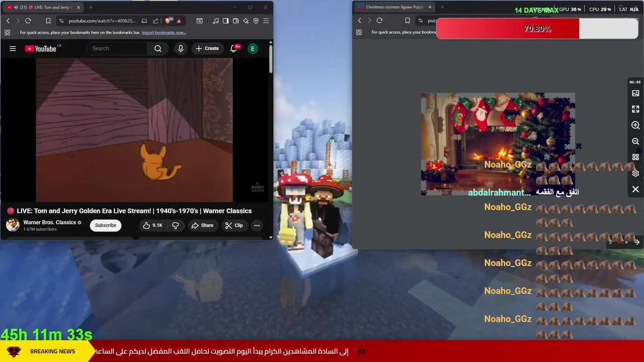
Task: Bookmark the puzzle page
Action: tap(408, 21)
